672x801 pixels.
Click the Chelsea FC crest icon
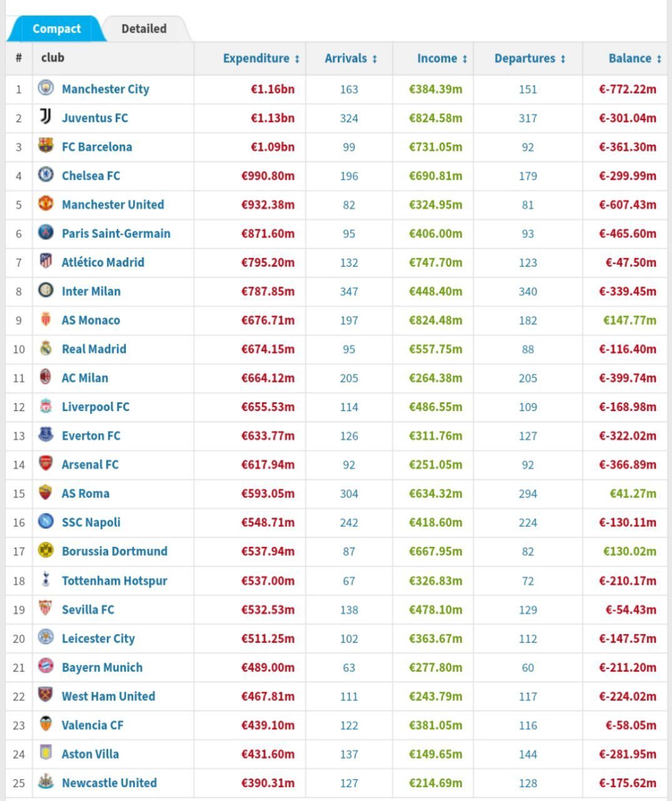(46, 175)
